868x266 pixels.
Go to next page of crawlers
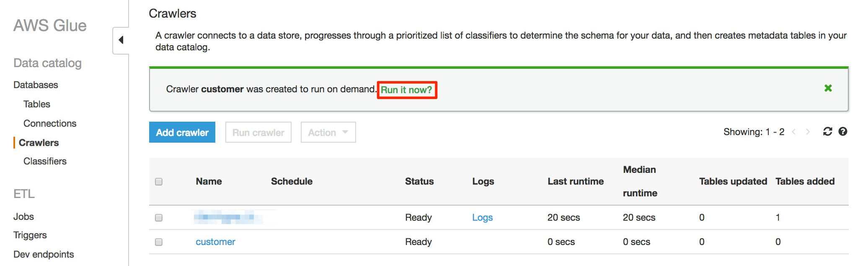click(x=808, y=132)
